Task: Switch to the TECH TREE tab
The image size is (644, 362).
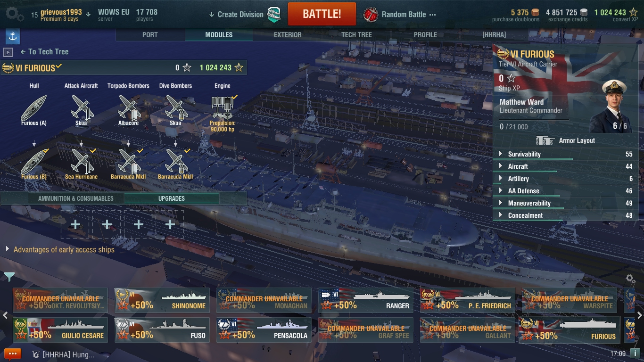Action: point(356,35)
